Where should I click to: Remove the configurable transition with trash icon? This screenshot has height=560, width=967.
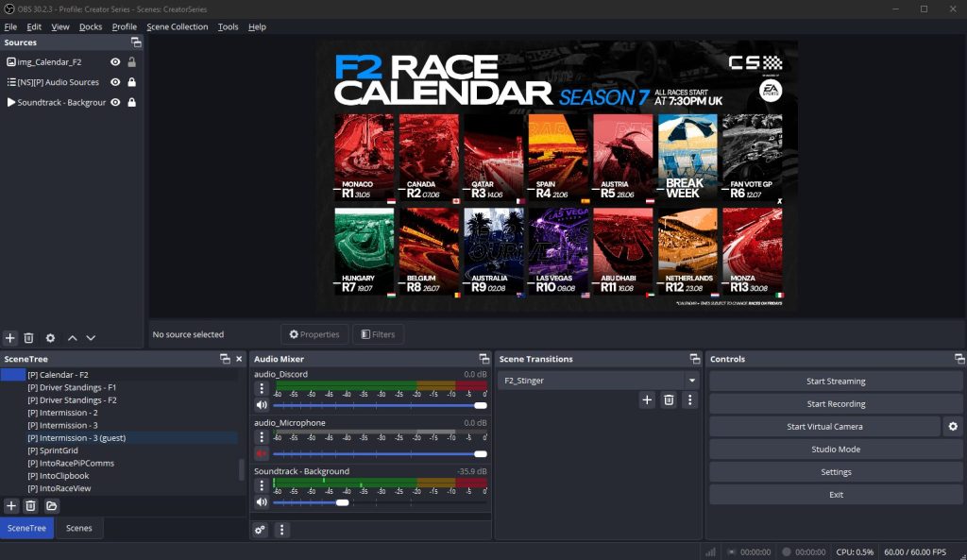pyautogui.click(x=669, y=400)
